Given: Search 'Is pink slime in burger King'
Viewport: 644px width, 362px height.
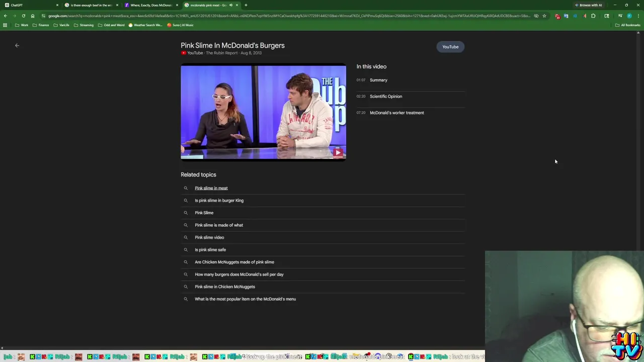Looking at the screenshot, I should (219, 201).
